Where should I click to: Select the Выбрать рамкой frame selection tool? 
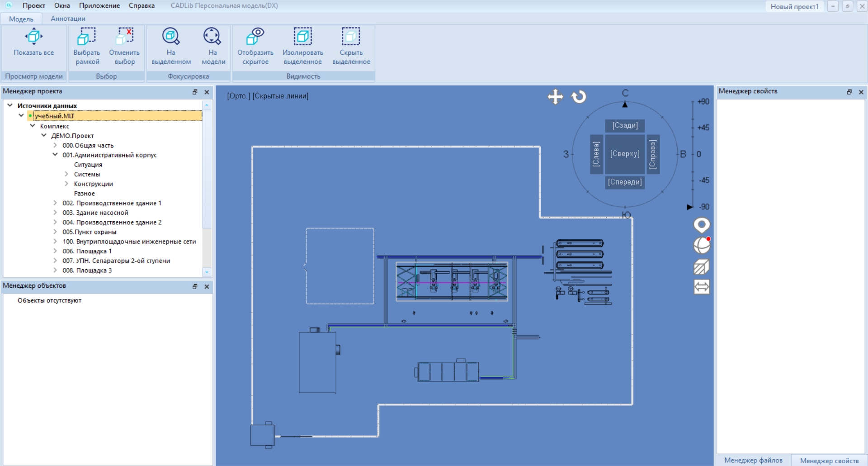[86, 37]
